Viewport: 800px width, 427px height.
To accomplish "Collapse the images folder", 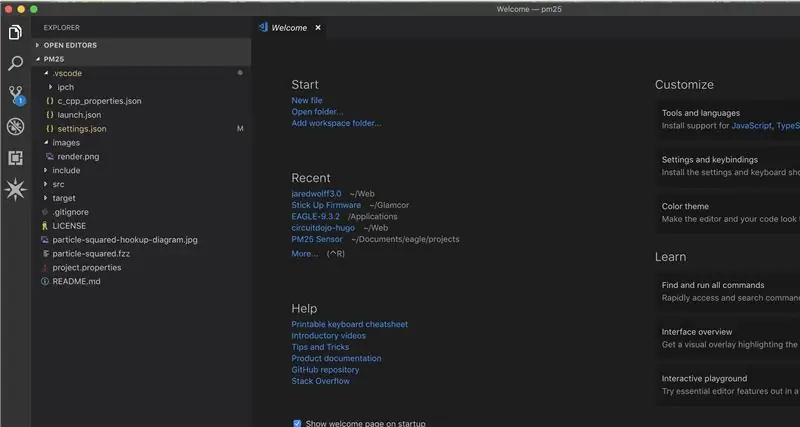I will pos(141,142).
